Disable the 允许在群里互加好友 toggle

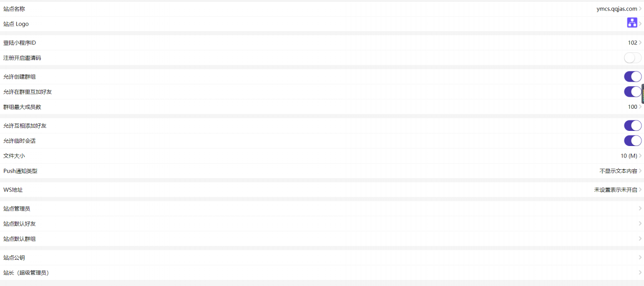(x=633, y=92)
